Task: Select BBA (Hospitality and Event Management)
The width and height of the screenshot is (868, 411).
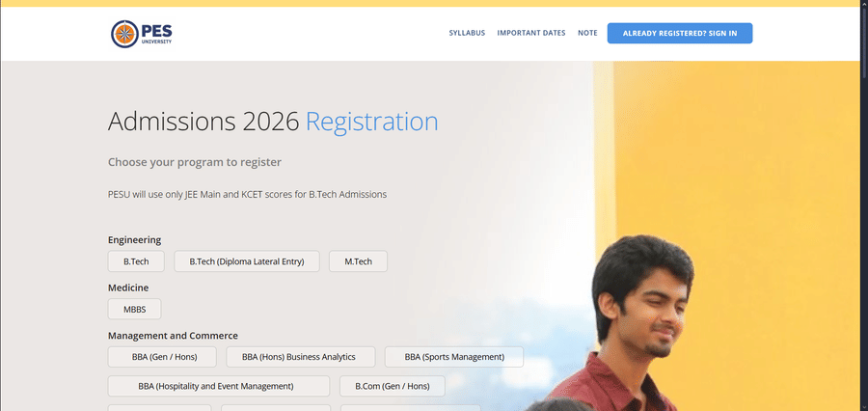Action: coord(219,386)
